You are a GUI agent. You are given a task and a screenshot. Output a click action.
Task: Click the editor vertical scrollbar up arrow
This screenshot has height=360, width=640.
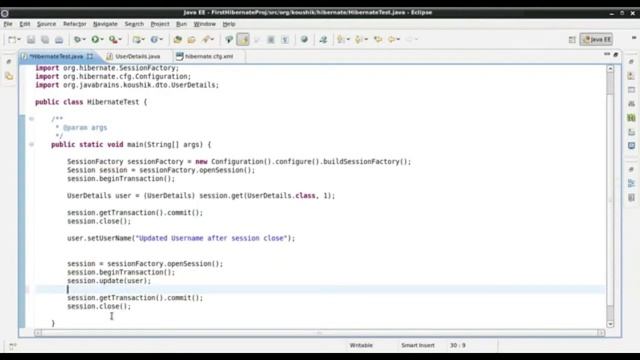(x=610, y=69)
